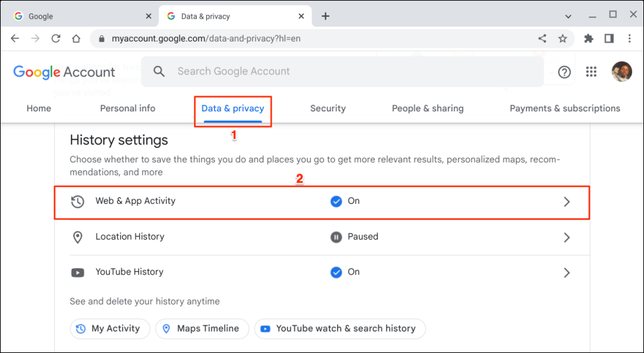The image size is (644, 353).
Task: Click the YouTube History On status
Action: tap(345, 272)
